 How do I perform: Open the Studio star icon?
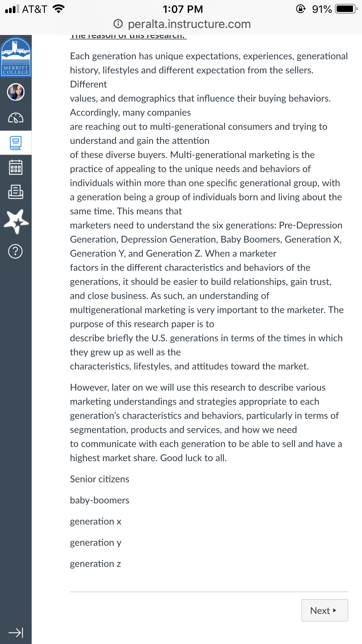[16, 221]
